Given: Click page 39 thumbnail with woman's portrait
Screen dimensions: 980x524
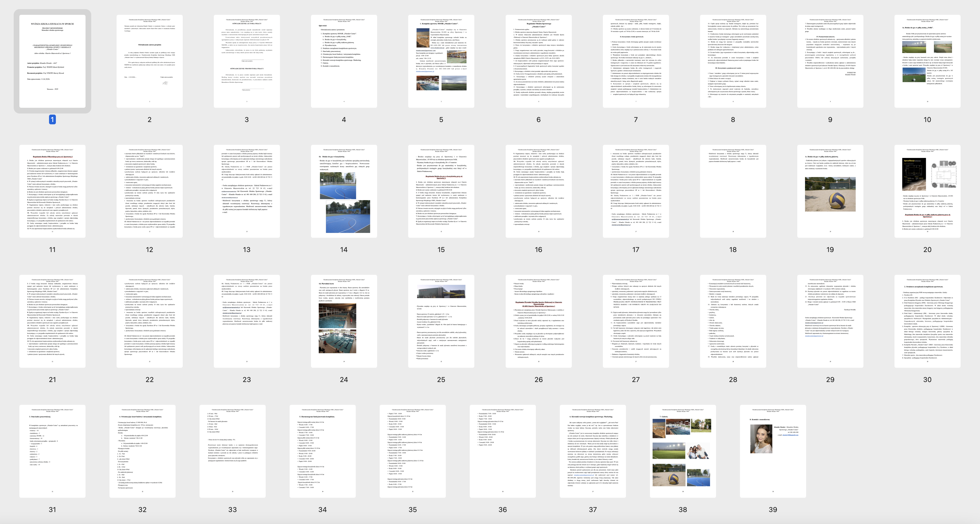Looking at the screenshot, I should 773,451.
